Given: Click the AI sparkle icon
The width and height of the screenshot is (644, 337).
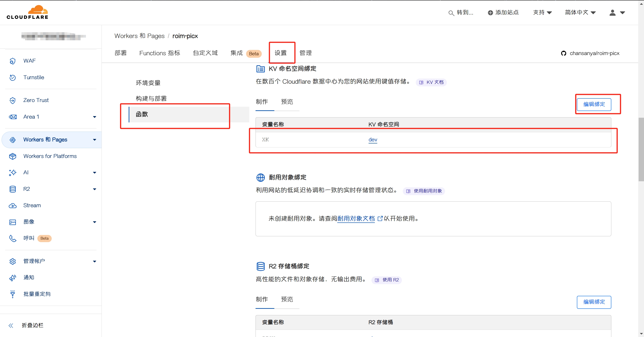Looking at the screenshot, I should 13,173.
